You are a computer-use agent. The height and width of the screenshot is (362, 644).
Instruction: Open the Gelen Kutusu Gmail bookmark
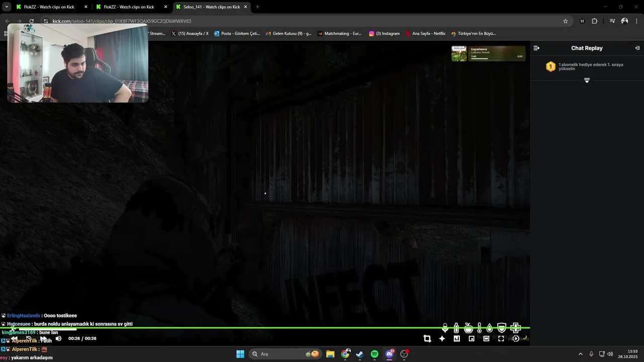(x=288, y=34)
